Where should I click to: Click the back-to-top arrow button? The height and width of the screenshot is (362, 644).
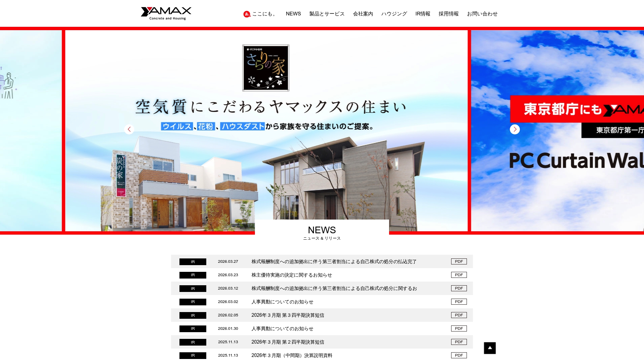490,348
